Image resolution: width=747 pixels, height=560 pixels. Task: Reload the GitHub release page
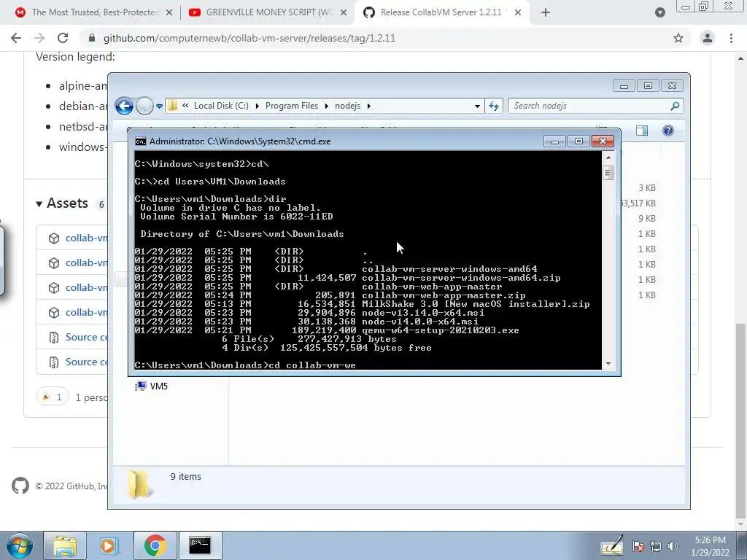pyautogui.click(x=63, y=38)
